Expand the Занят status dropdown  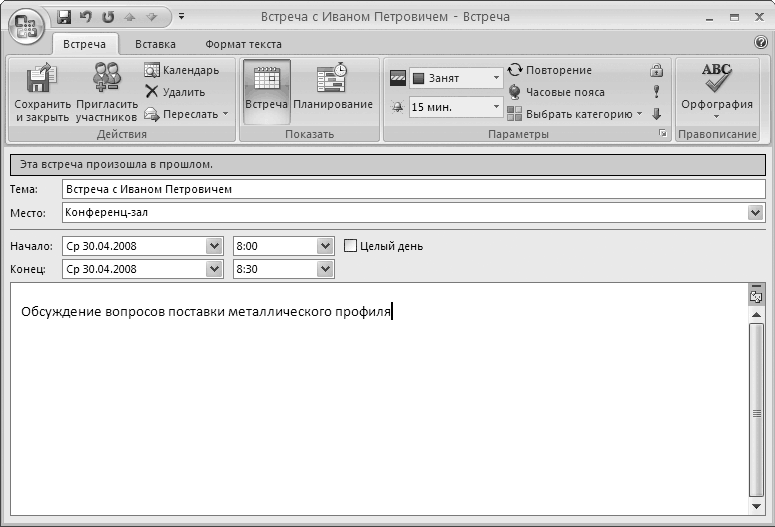click(497, 78)
